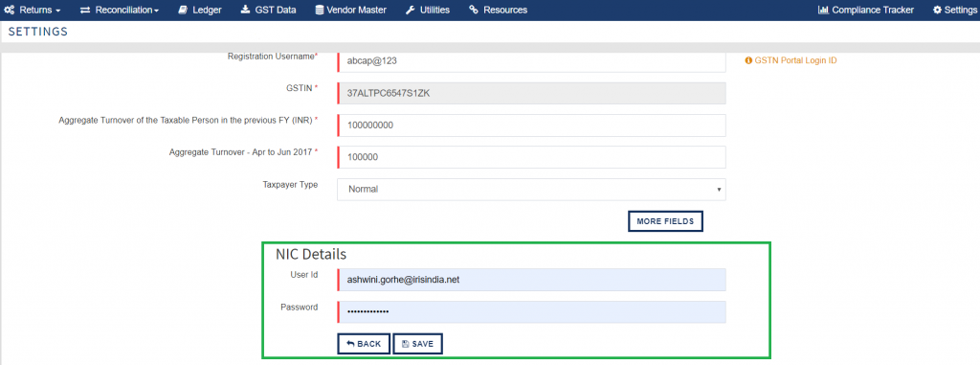This screenshot has height=365, width=980.
Task: Expand the Taxpayer Type dropdown
Action: tap(531, 189)
